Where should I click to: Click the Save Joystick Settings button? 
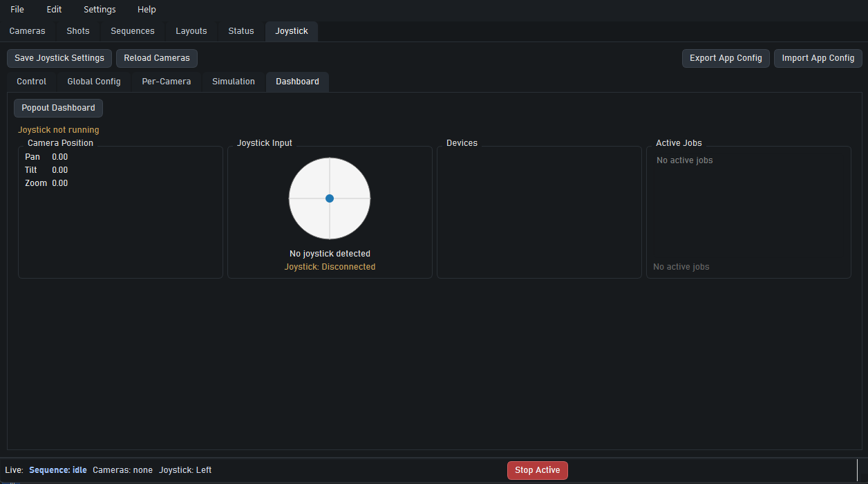pos(59,58)
